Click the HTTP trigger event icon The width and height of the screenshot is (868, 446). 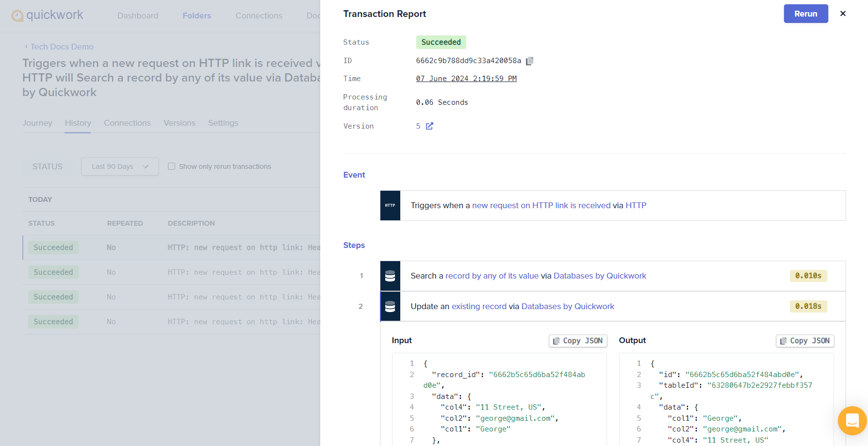[x=390, y=205]
